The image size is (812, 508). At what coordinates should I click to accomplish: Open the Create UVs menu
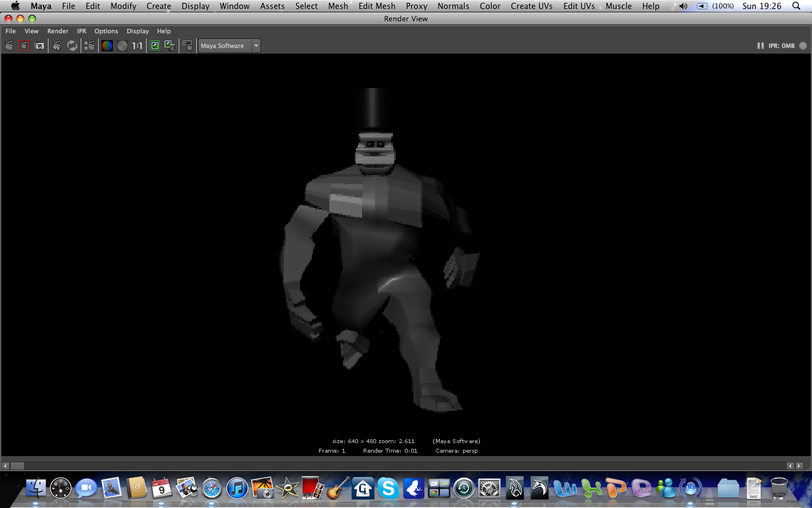(532, 6)
